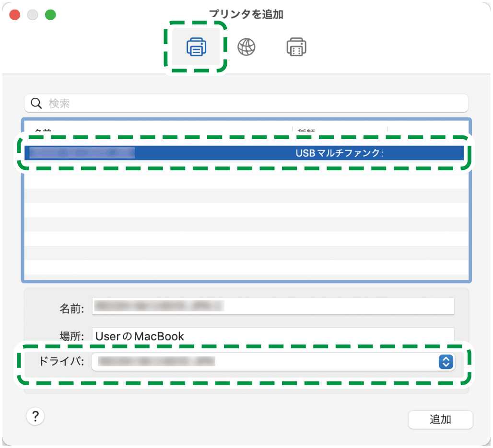493x448 pixels.
Task: Open the Windows printer tab icon
Action: pos(296,47)
